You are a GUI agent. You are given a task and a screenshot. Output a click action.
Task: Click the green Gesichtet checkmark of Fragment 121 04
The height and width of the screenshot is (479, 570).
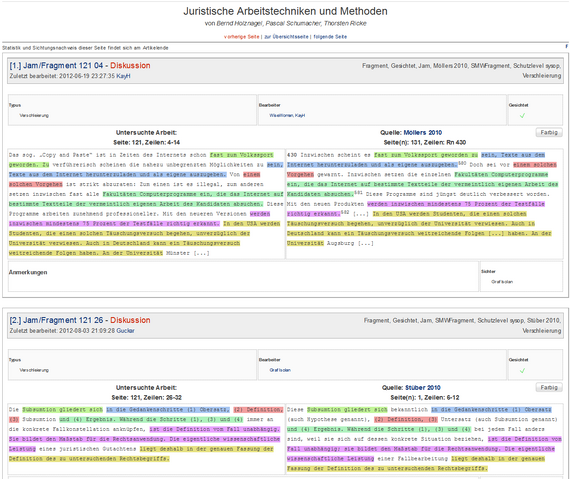[522, 116]
